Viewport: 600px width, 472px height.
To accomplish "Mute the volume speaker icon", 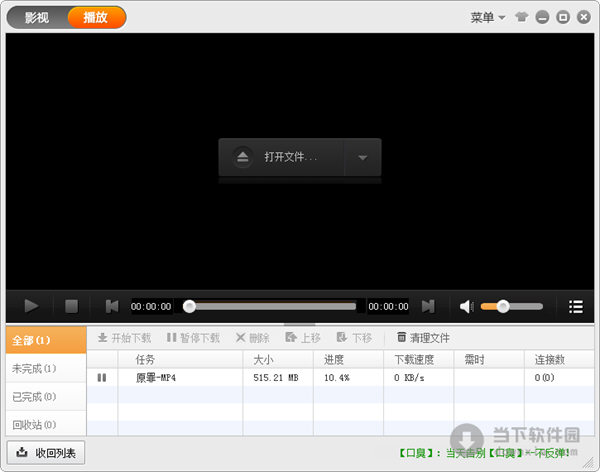I will pyautogui.click(x=466, y=306).
